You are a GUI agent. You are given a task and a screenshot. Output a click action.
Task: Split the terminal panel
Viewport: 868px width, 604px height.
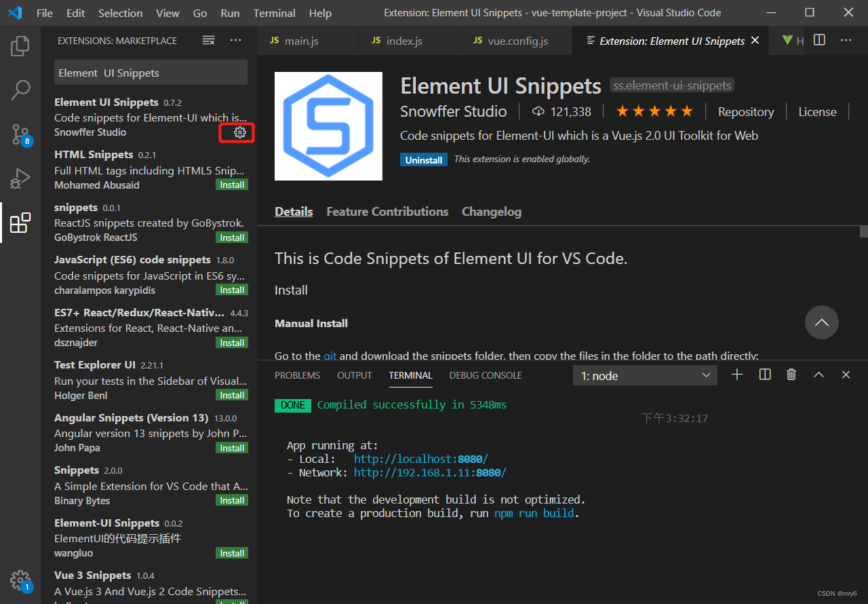pyautogui.click(x=765, y=375)
